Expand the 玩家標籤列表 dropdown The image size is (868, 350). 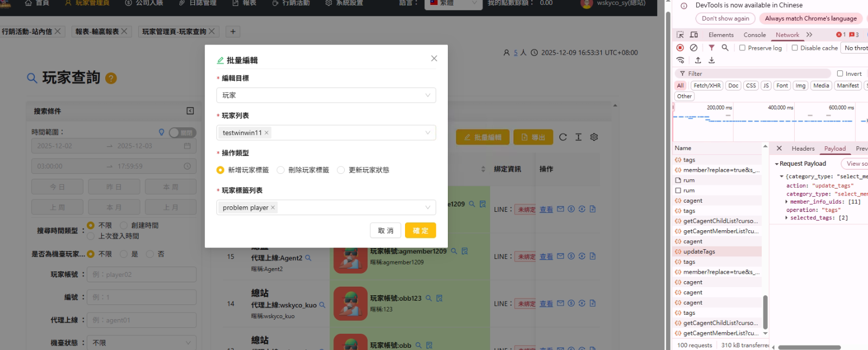tap(427, 208)
